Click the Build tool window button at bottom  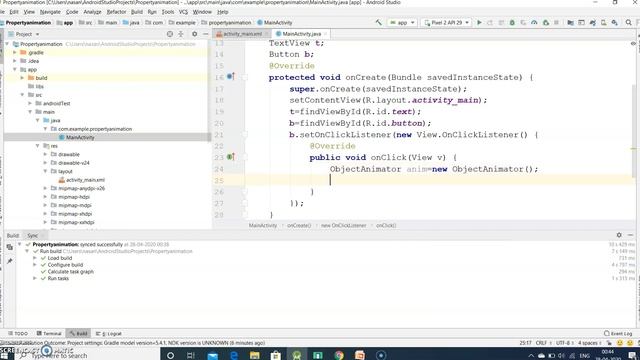pos(78,333)
